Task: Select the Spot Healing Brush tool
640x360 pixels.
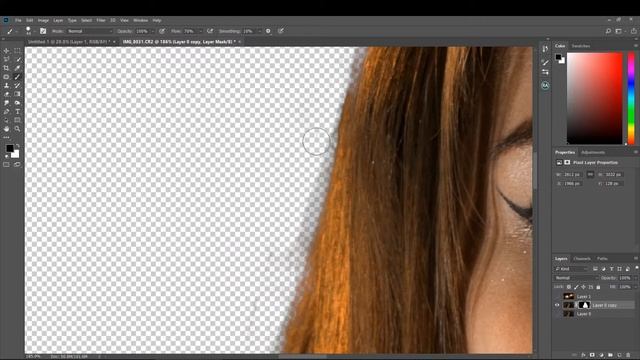Action: pyautogui.click(x=6, y=77)
